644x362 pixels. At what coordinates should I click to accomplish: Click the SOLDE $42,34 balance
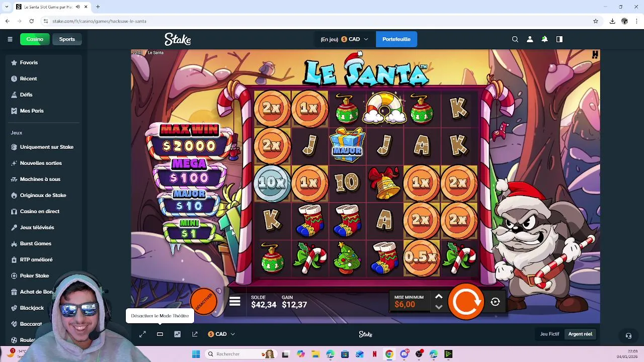(x=264, y=302)
